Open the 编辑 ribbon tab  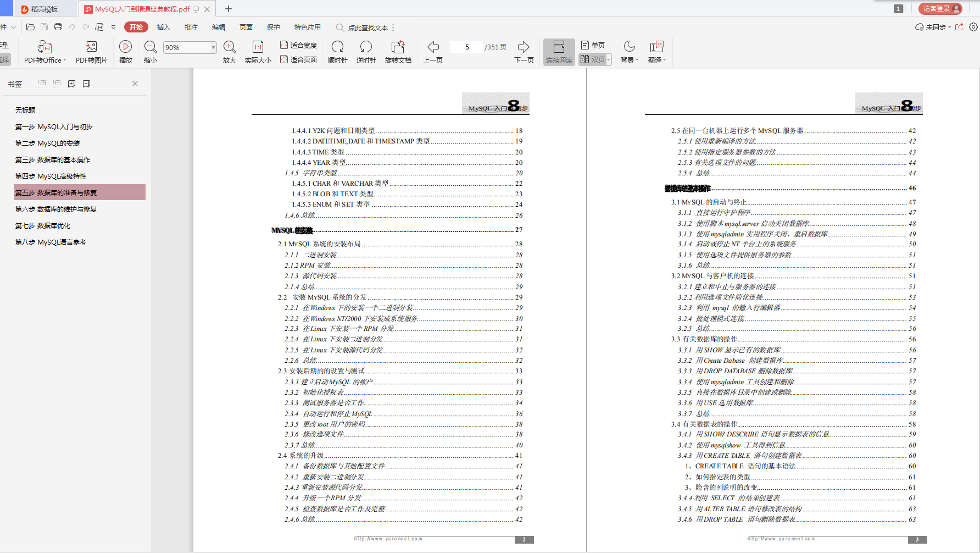pyautogui.click(x=219, y=27)
